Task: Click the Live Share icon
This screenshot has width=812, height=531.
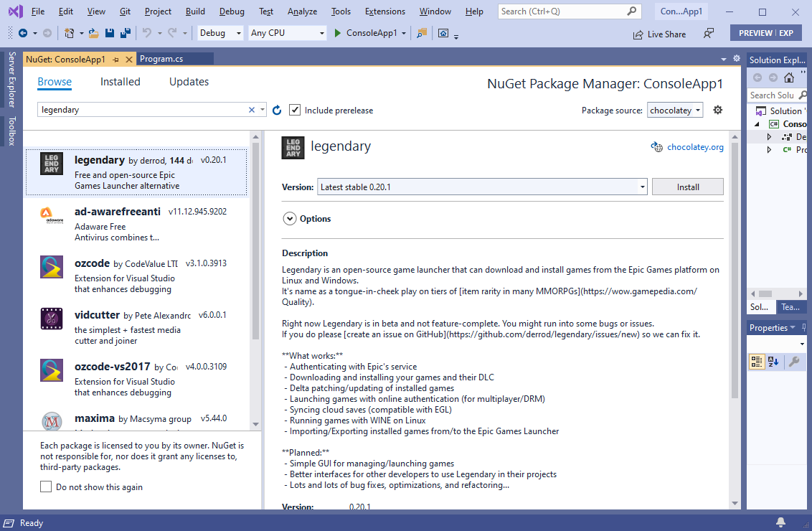Action: click(638, 34)
